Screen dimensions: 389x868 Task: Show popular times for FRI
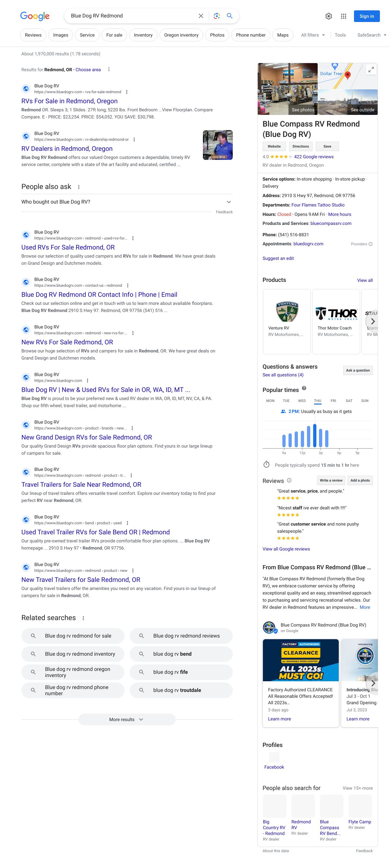click(x=333, y=401)
